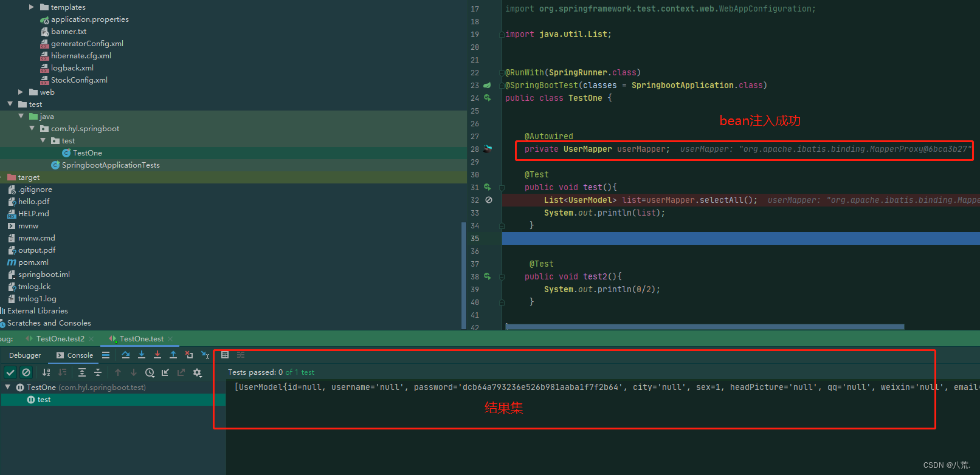The width and height of the screenshot is (980, 475).
Task: Open test runner settings gear
Action: [197, 372]
